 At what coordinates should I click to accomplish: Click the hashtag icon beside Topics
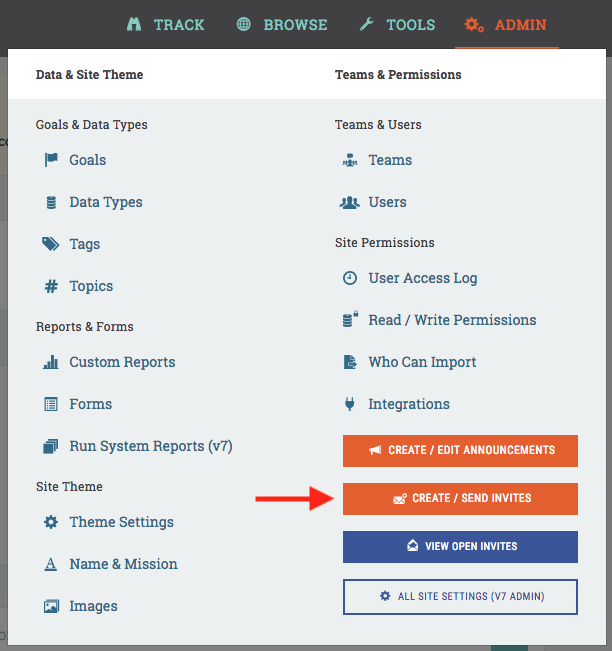51,286
